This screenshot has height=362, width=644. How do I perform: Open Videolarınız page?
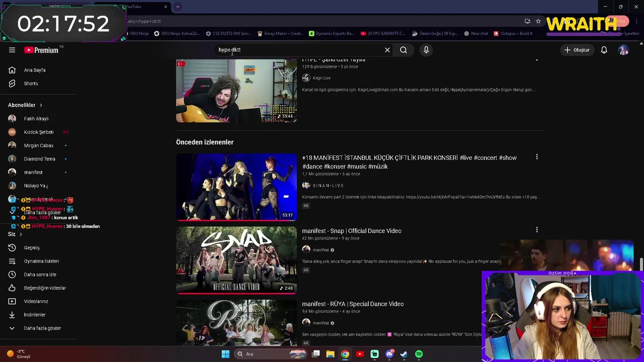35,301
